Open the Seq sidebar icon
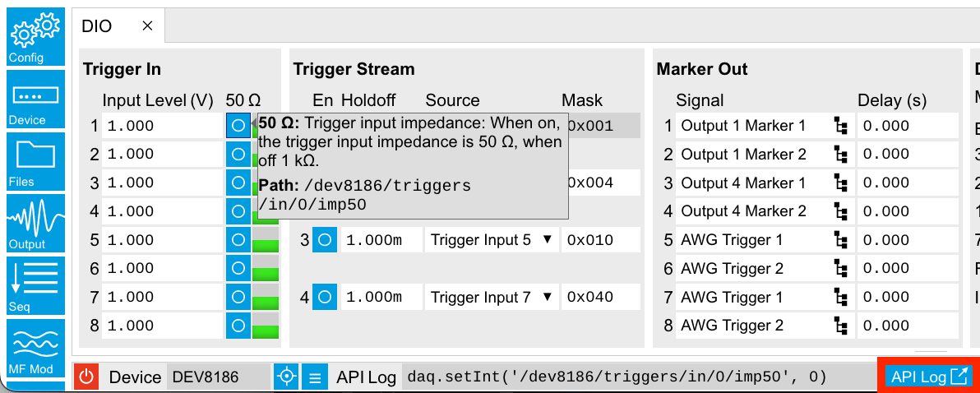Viewport: 980px width, 393px height. click(x=35, y=285)
